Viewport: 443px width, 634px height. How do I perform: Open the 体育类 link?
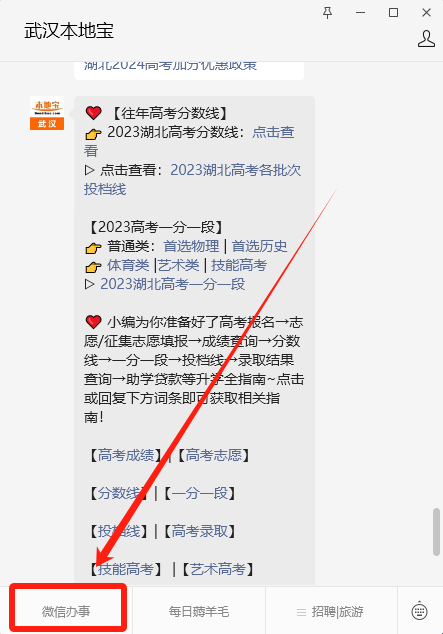click(128, 265)
